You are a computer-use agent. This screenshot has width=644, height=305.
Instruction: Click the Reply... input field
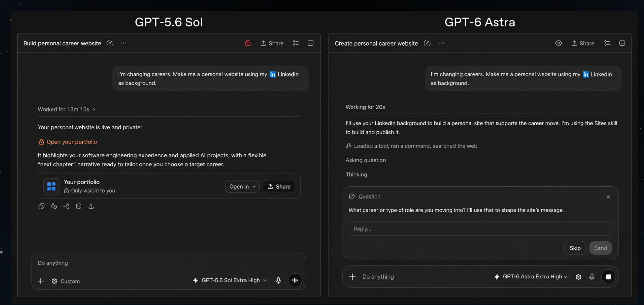[480, 229]
